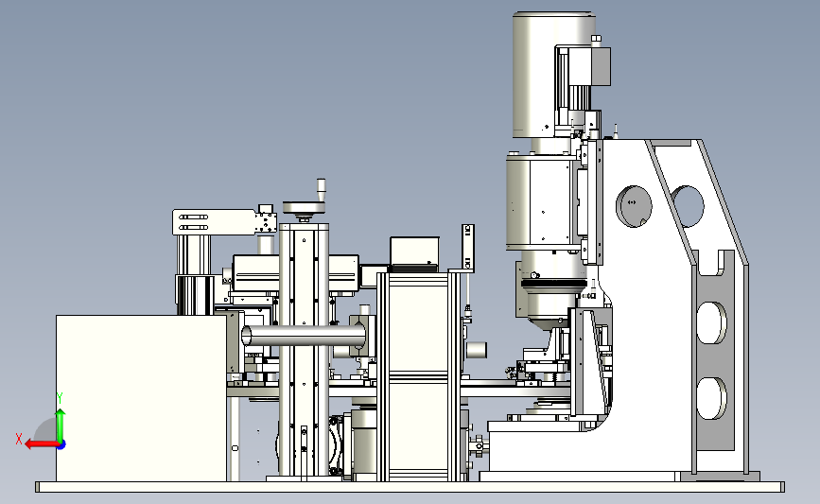Viewport: 820px width, 504px height.
Task: Click the red X axis arrow
Action: (41, 444)
